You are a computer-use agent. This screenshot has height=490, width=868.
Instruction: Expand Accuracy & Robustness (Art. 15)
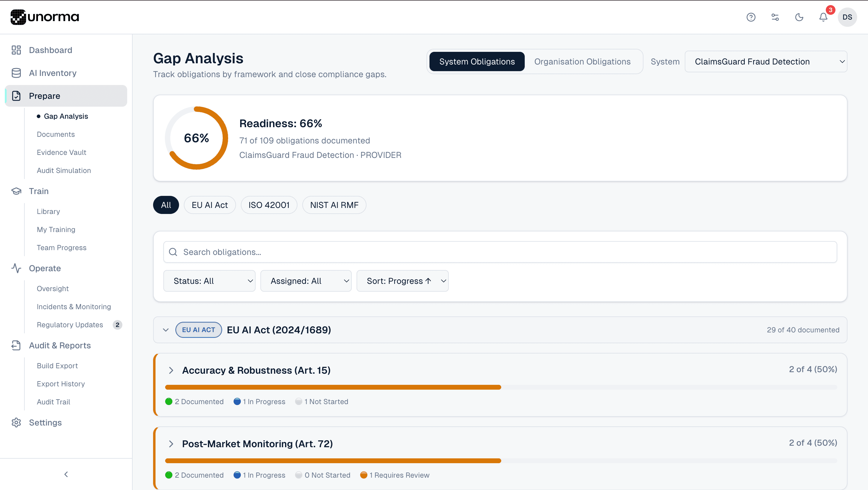click(x=171, y=370)
